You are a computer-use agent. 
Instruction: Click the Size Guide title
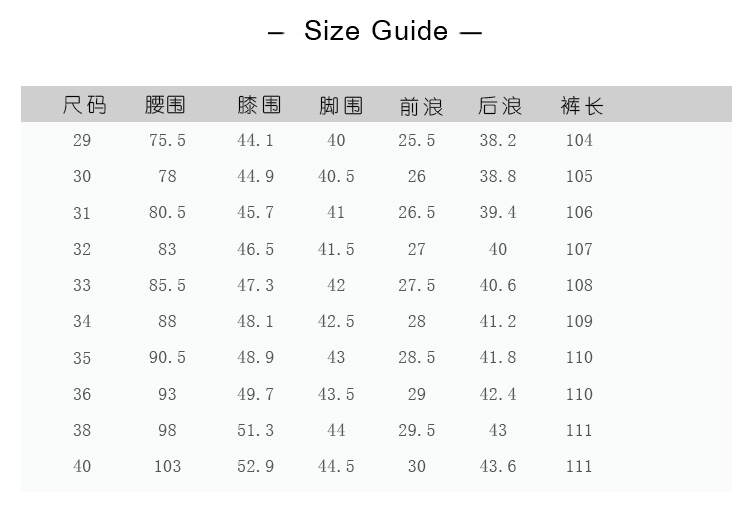click(375, 31)
